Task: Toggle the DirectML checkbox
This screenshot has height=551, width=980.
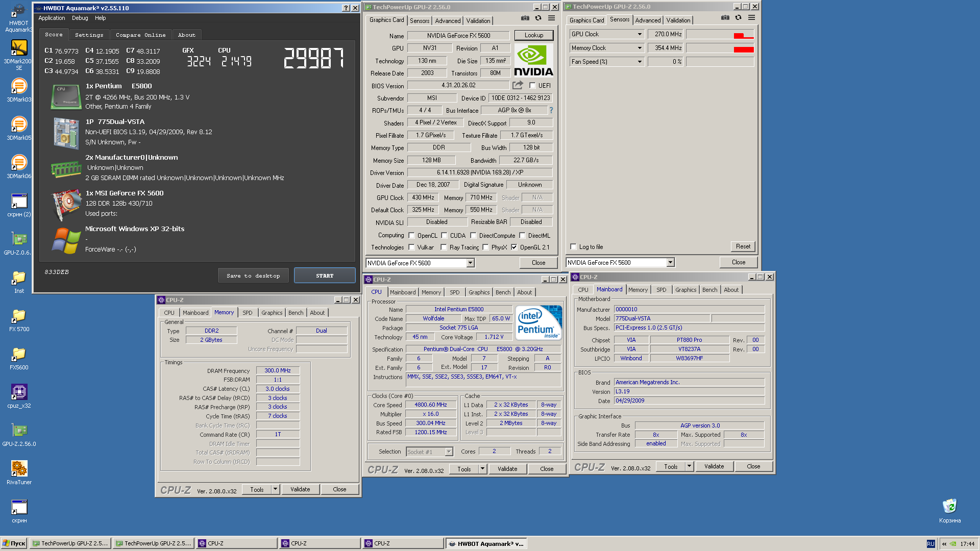Action: coord(522,236)
